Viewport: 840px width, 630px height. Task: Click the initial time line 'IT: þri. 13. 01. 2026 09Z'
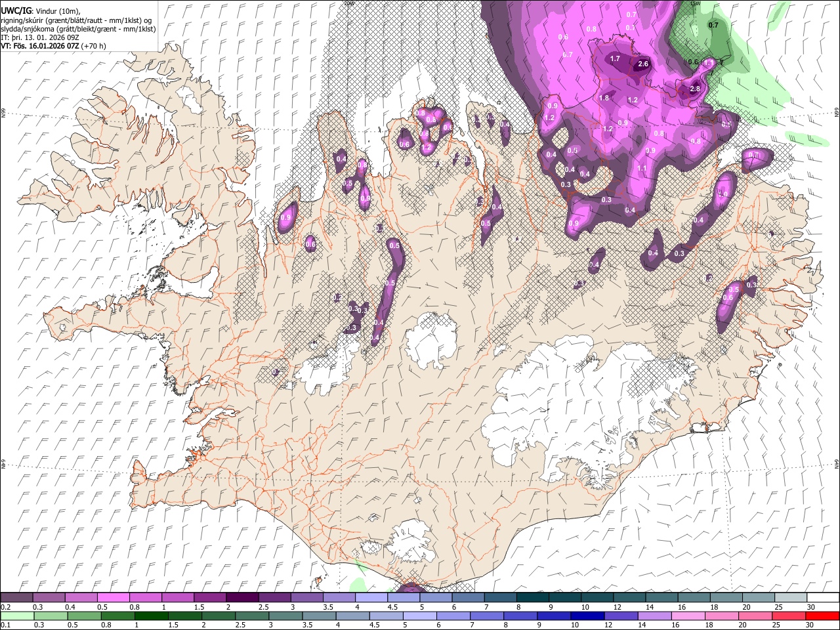pyautogui.click(x=40, y=37)
